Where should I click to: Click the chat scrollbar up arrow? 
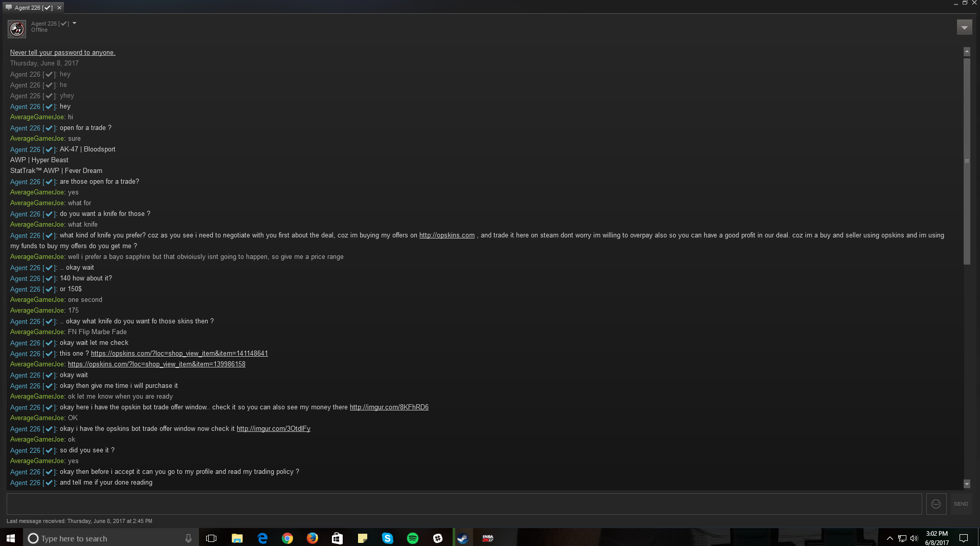(967, 52)
